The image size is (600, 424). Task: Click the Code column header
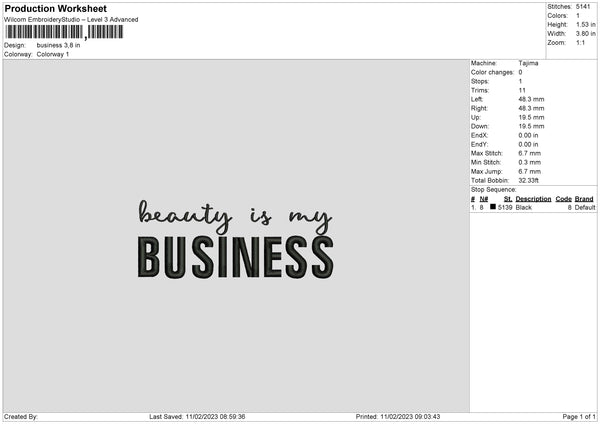coord(563,199)
